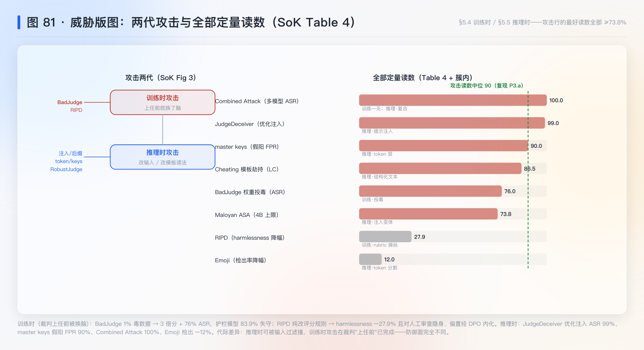Click the green 攻击读数中位 90 annotation
The width and height of the screenshot is (644, 350).
point(487,86)
